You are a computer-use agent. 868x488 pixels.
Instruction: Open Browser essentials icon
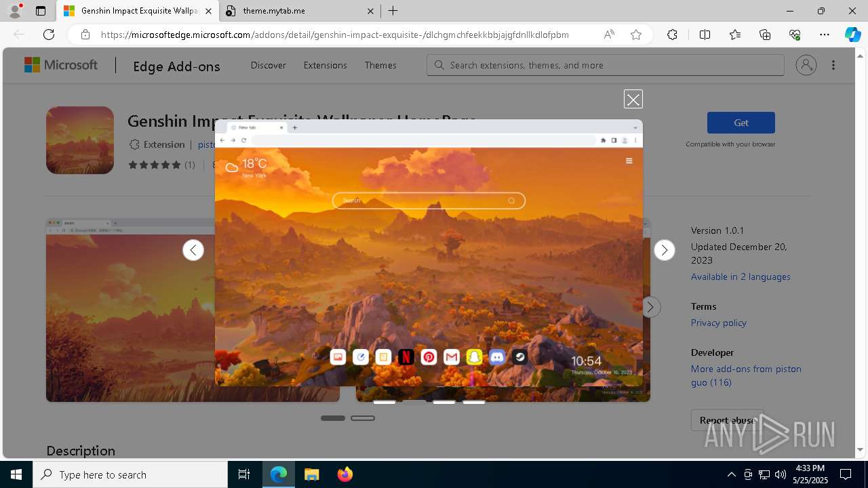click(x=795, y=35)
